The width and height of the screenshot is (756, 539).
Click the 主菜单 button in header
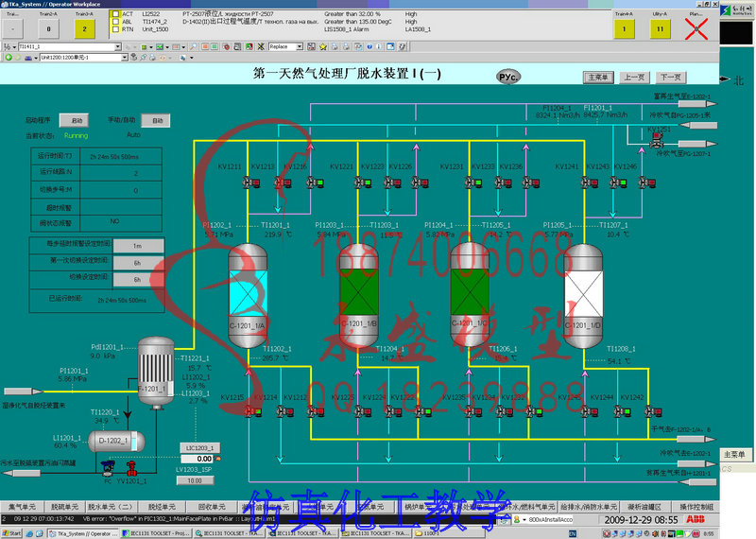[x=598, y=78]
